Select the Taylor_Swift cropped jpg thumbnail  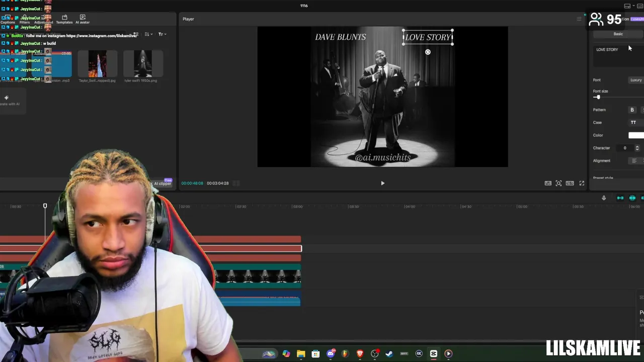point(97,64)
